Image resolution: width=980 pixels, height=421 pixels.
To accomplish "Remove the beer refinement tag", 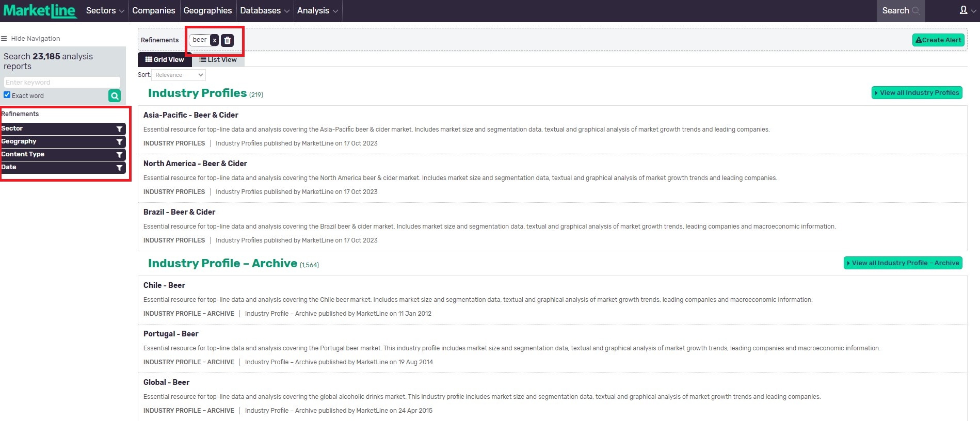I will pos(215,40).
